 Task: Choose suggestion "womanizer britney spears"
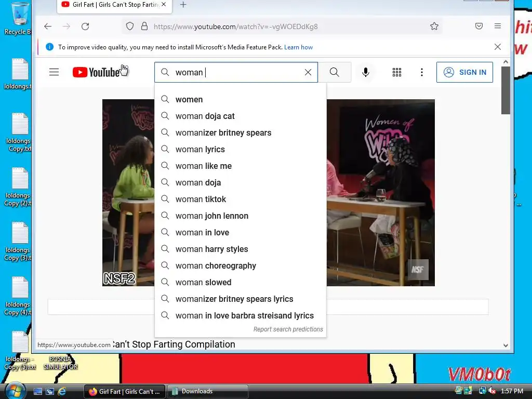240,132
